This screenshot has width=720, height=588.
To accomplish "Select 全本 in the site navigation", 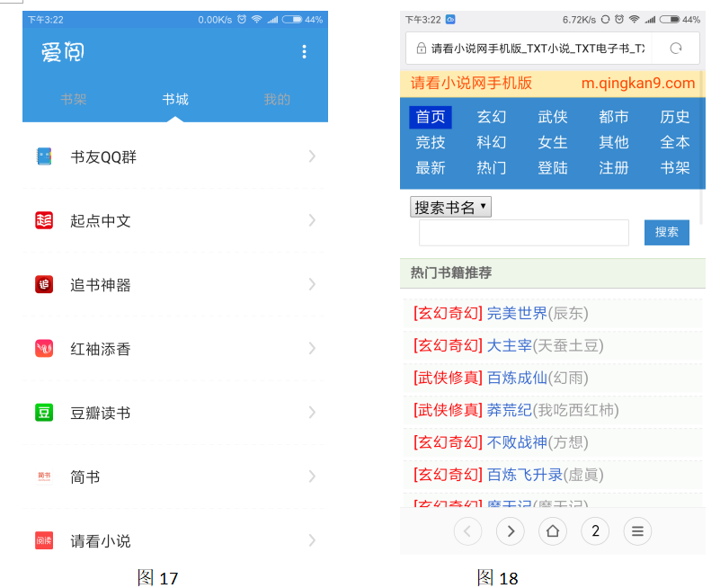I will (674, 142).
